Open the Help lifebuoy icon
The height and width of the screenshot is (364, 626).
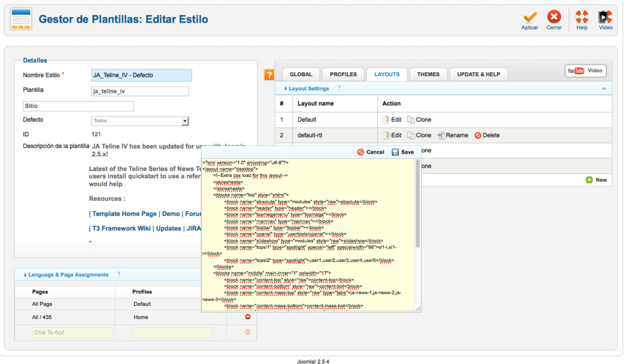582,16
